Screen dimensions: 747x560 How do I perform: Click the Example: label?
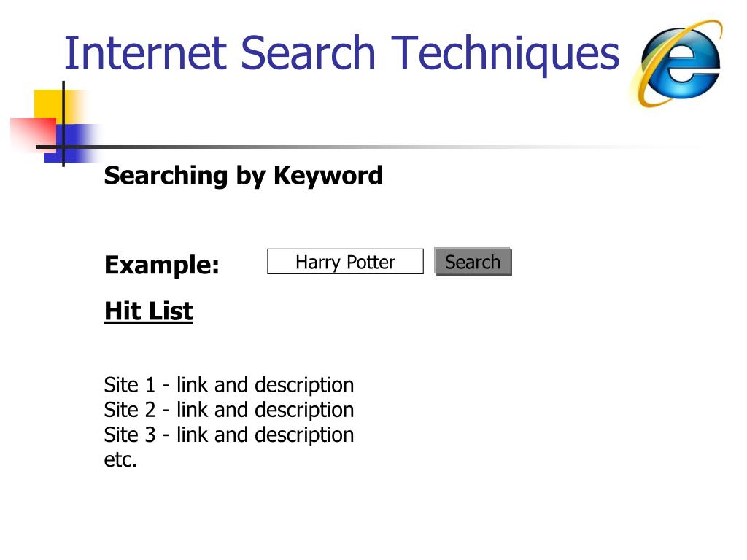(162, 265)
